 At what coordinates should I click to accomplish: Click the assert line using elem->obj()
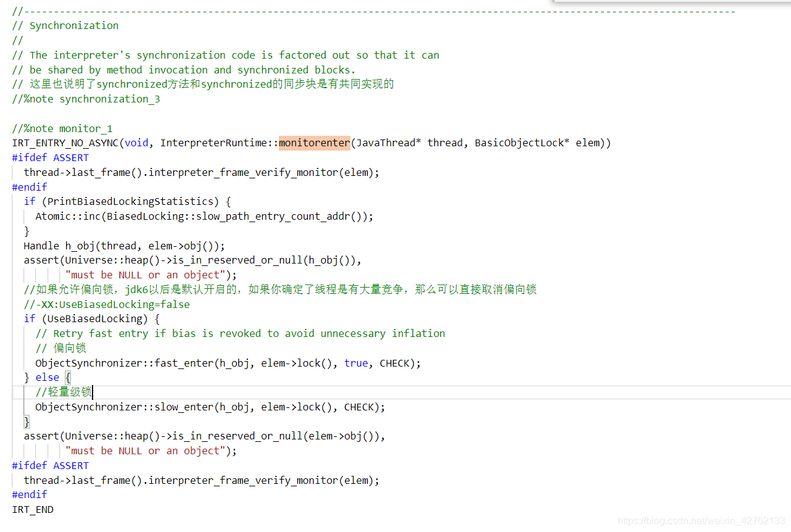[x=204, y=436]
